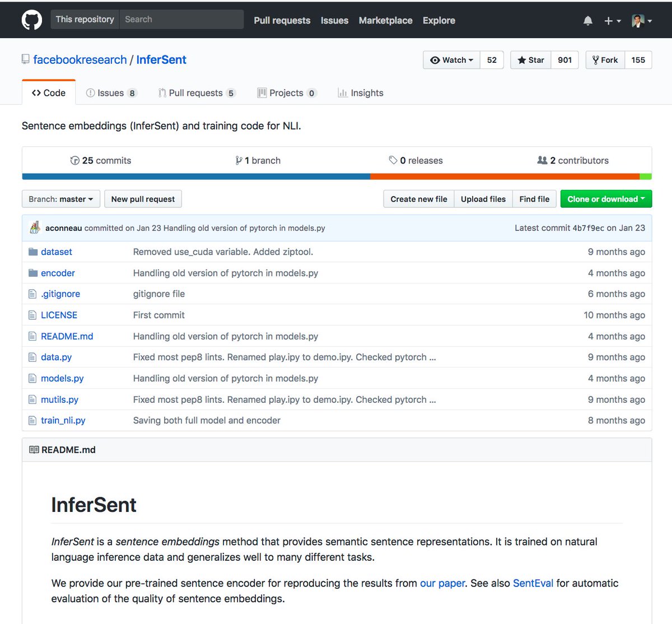Open 'Saving both full model and encoder' commit message
The width and height of the screenshot is (672, 624).
[207, 421]
